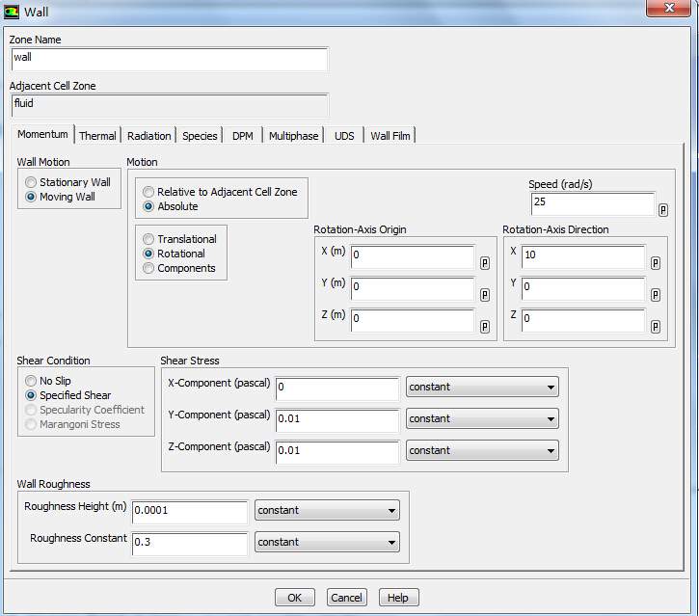Click Z-Component (pascal) shear stress field
The width and height of the screenshot is (699, 616).
(x=337, y=452)
